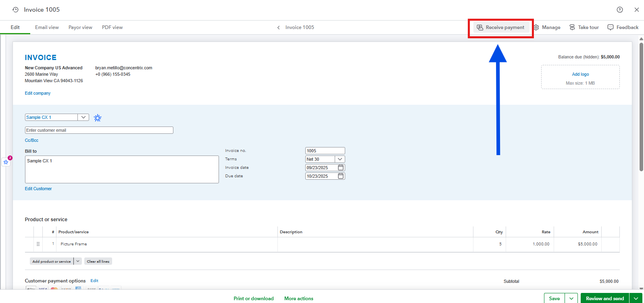Click the back chevron before Invoice 1005

coord(278,27)
